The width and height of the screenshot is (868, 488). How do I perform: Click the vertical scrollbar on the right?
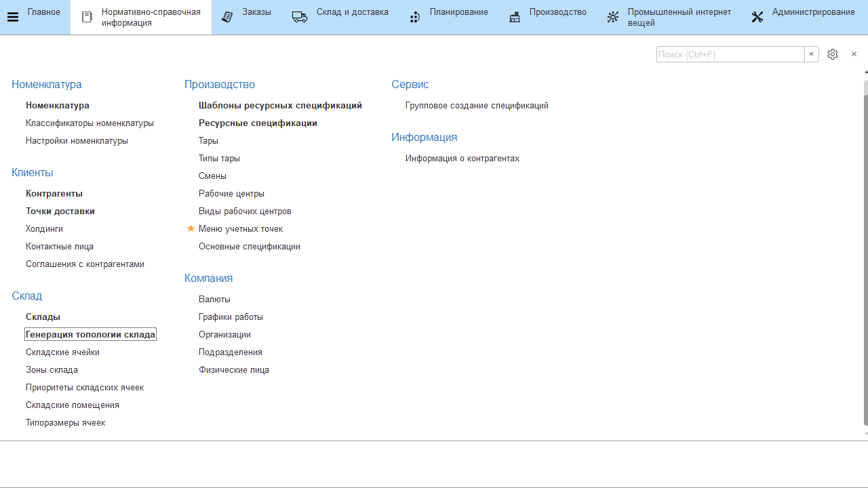pos(865,251)
